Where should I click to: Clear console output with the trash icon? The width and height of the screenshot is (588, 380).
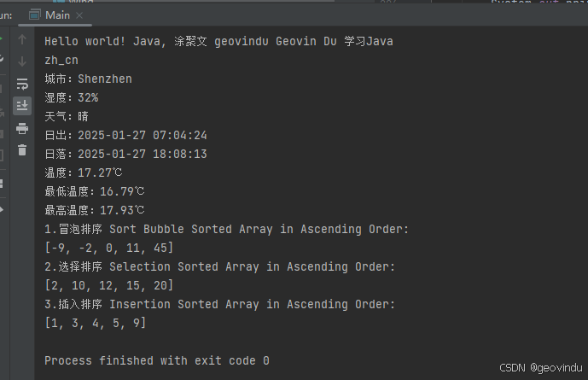(22, 150)
